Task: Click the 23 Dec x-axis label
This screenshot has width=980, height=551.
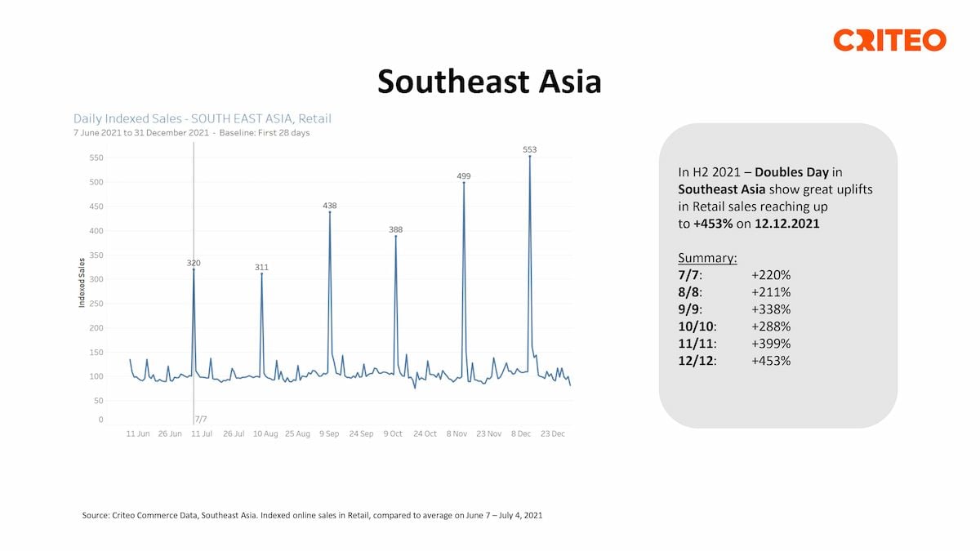Action: coord(553,434)
